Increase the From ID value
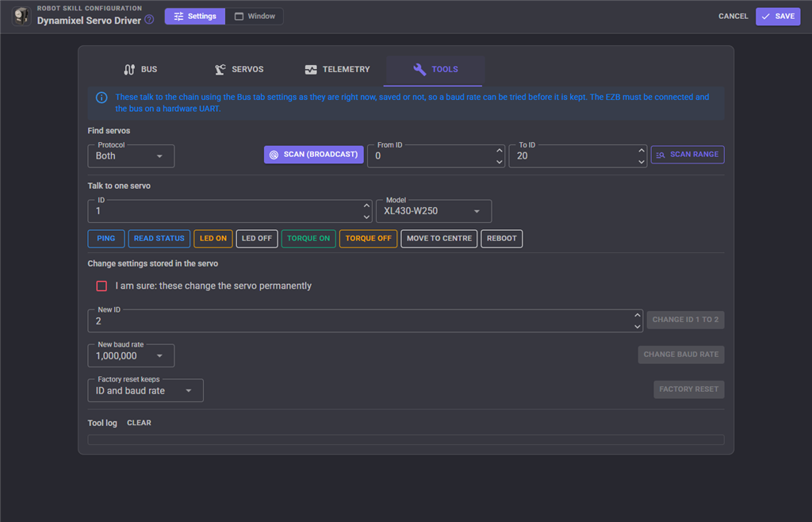The width and height of the screenshot is (812, 522). click(x=500, y=150)
